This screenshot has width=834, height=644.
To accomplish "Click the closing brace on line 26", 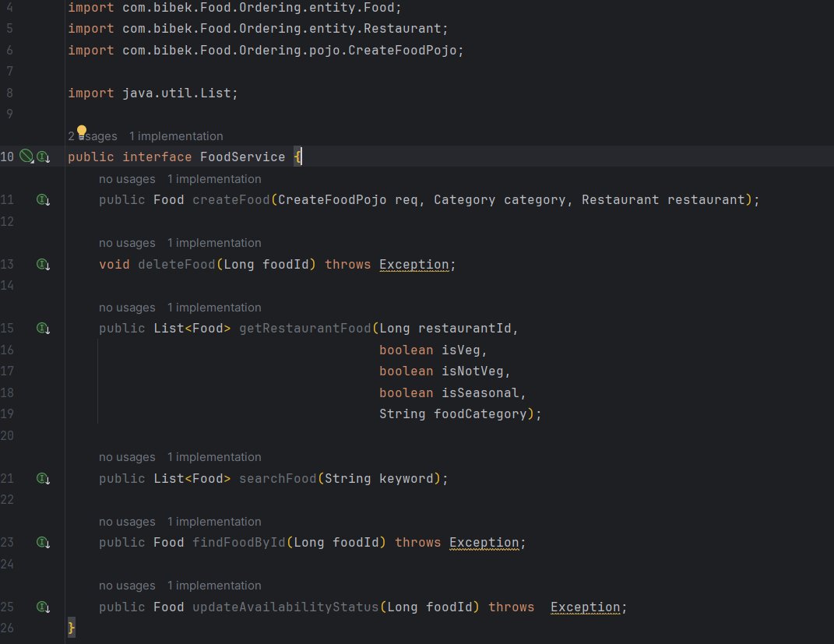I will (x=72, y=628).
